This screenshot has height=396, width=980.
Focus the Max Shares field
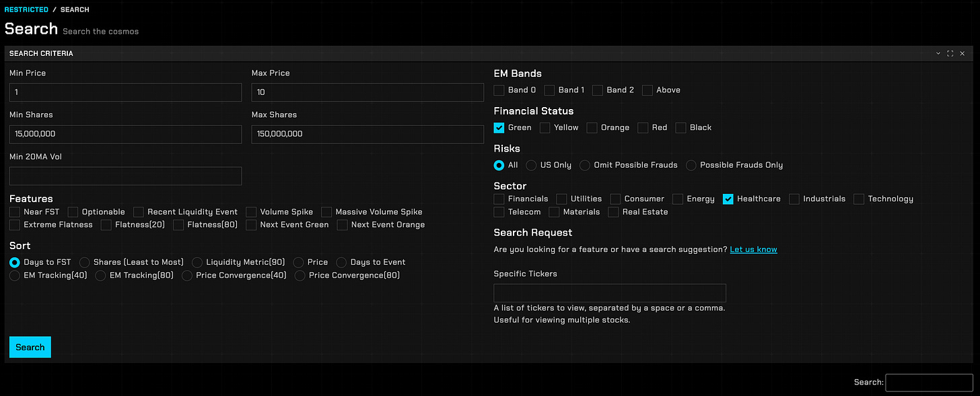click(x=367, y=134)
